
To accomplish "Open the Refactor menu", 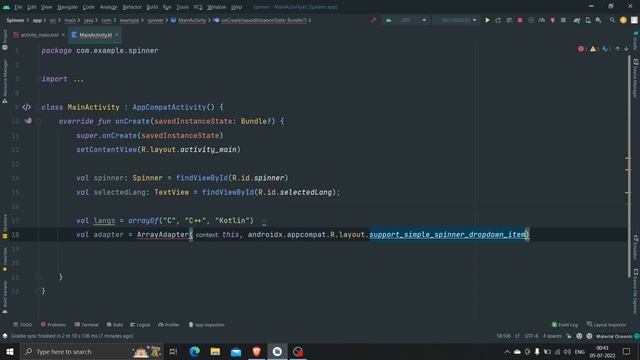I will (132, 7).
